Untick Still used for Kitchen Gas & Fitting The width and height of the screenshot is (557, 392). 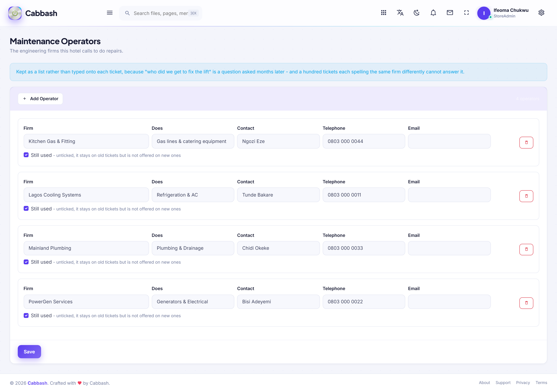point(26,155)
